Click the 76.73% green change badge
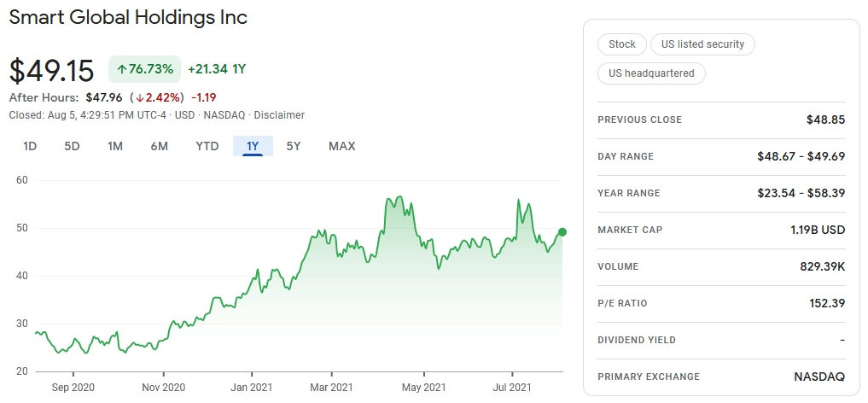 [144, 69]
